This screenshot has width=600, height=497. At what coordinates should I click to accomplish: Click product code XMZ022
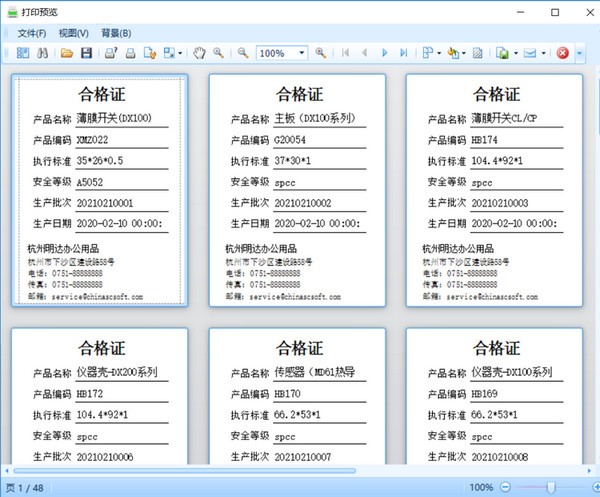tap(92, 140)
